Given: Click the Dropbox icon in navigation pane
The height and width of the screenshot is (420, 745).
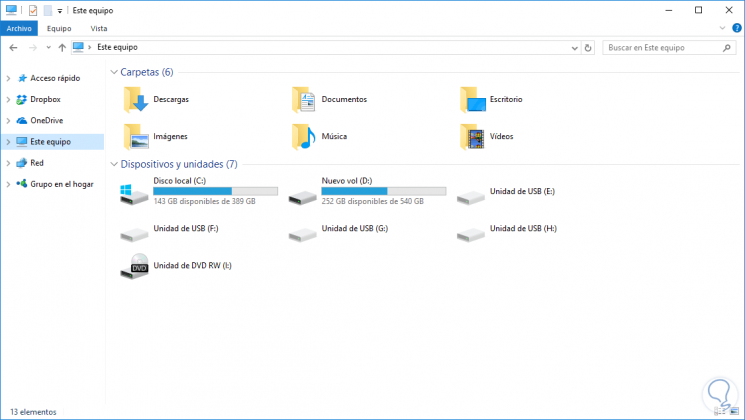Looking at the screenshot, I should pos(21,99).
